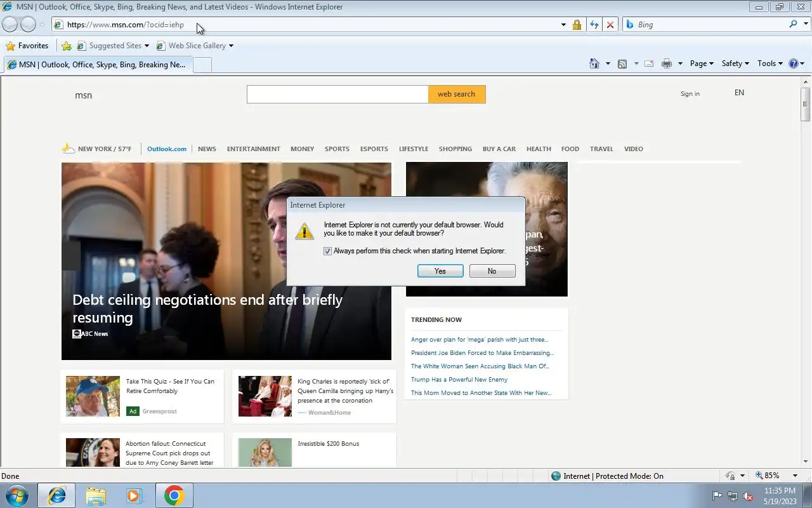The image size is (812, 508).
Task: Open the Outlook.com nav link
Action: [x=167, y=149]
